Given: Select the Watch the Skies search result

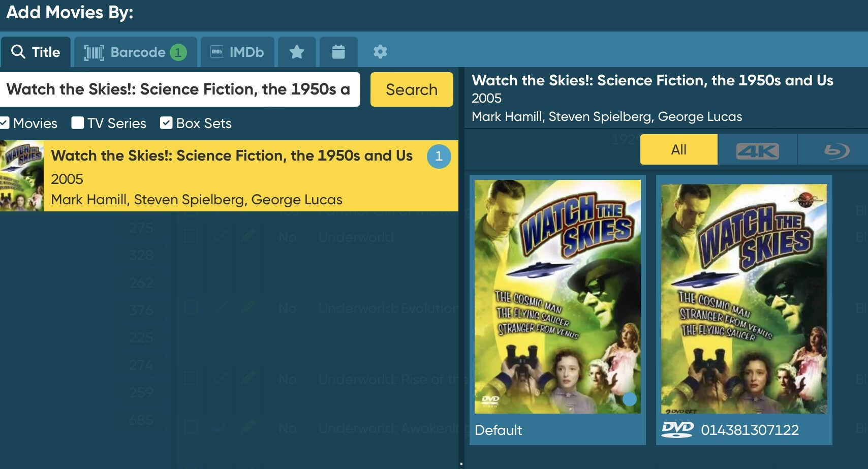Looking at the screenshot, I should coord(231,176).
